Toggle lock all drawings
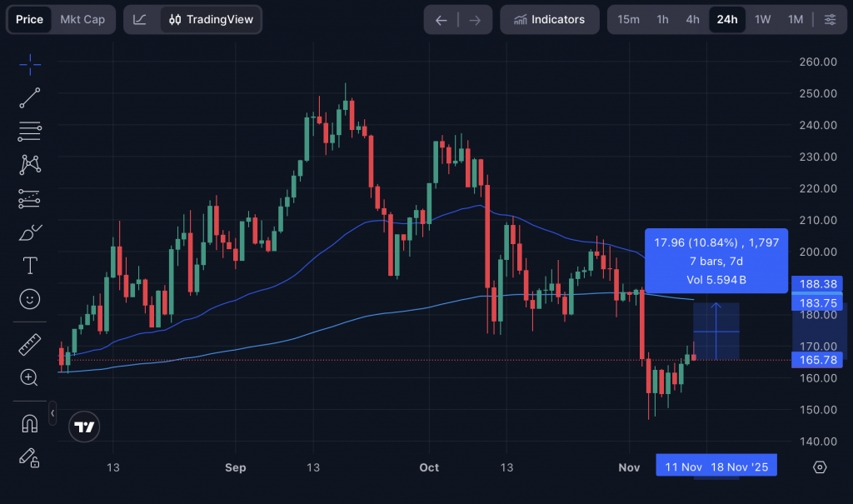 [30, 457]
